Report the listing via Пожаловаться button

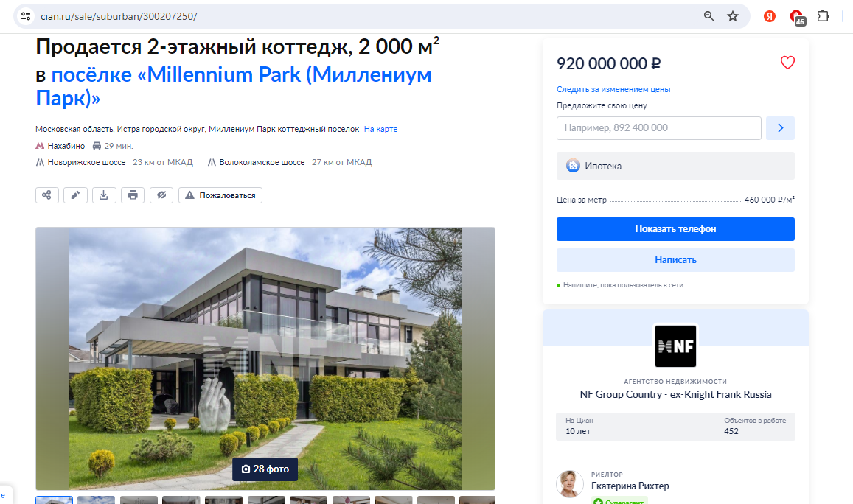click(220, 195)
